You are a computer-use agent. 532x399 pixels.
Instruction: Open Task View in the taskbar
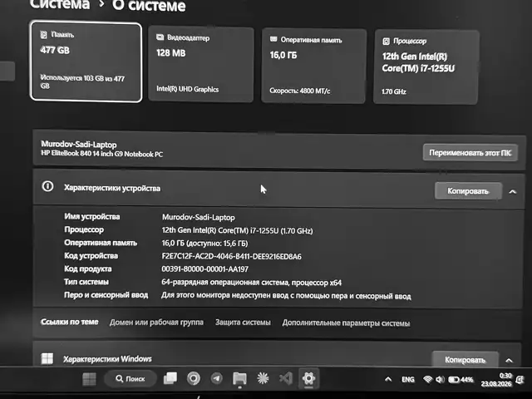170,378
